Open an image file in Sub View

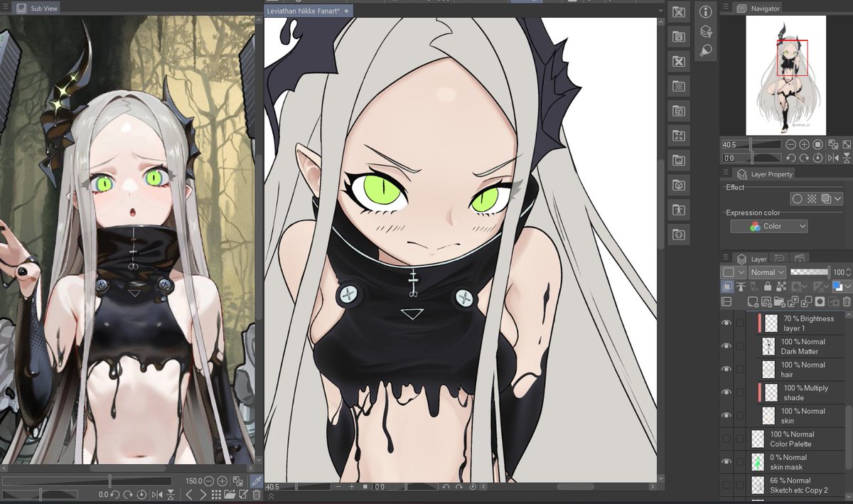tap(228, 495)
